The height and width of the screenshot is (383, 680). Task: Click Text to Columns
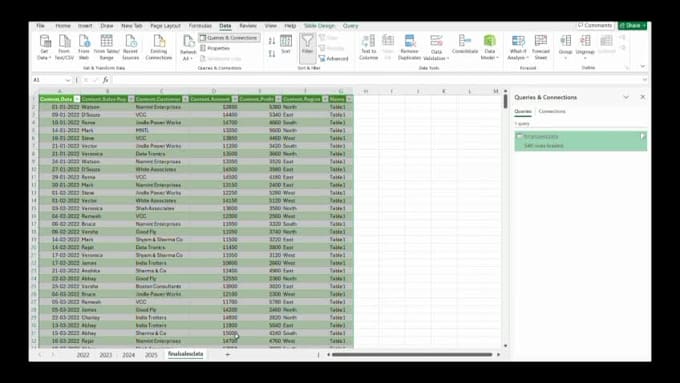click(368, 47)
